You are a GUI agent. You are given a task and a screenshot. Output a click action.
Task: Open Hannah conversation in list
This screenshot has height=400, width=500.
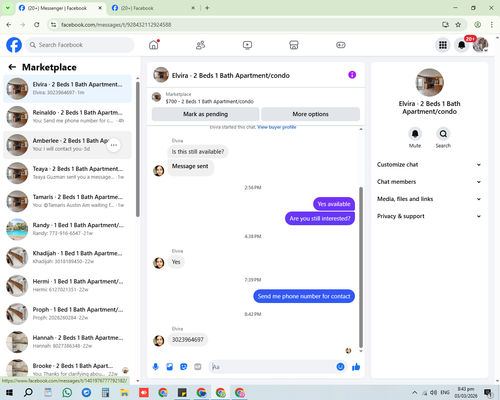coord(67,342)
